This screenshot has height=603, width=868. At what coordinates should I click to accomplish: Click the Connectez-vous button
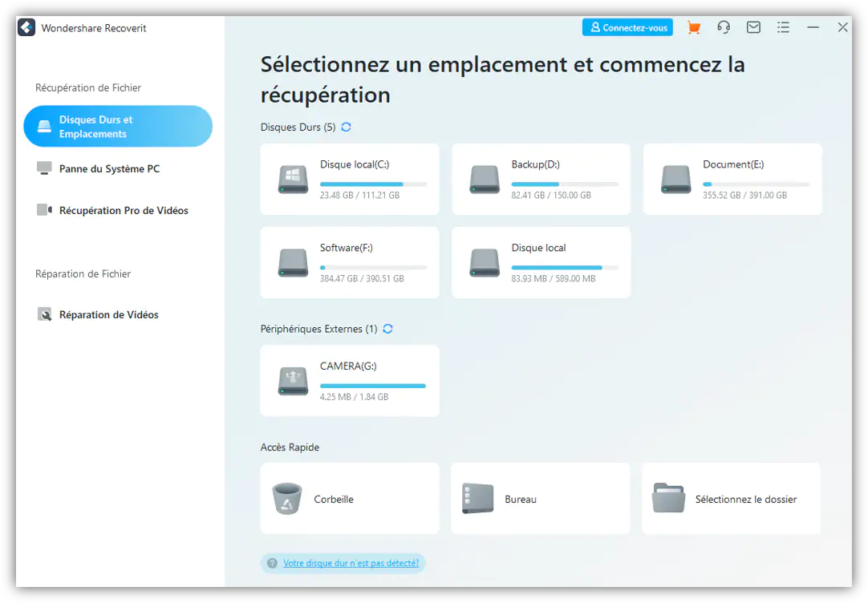point(627,27)
